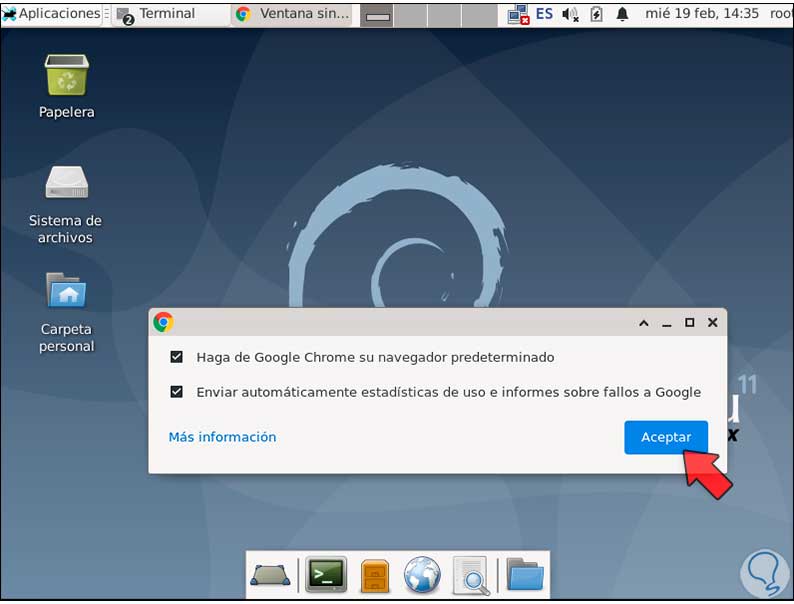Image resolution: width=794 pixels, height=604 pixels.
Task: Click the show desktop icon in dock
Action: (271, 575)
